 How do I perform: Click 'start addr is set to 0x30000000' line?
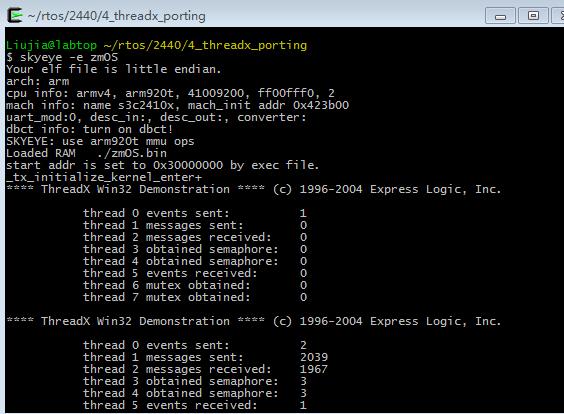pos(163,165)
